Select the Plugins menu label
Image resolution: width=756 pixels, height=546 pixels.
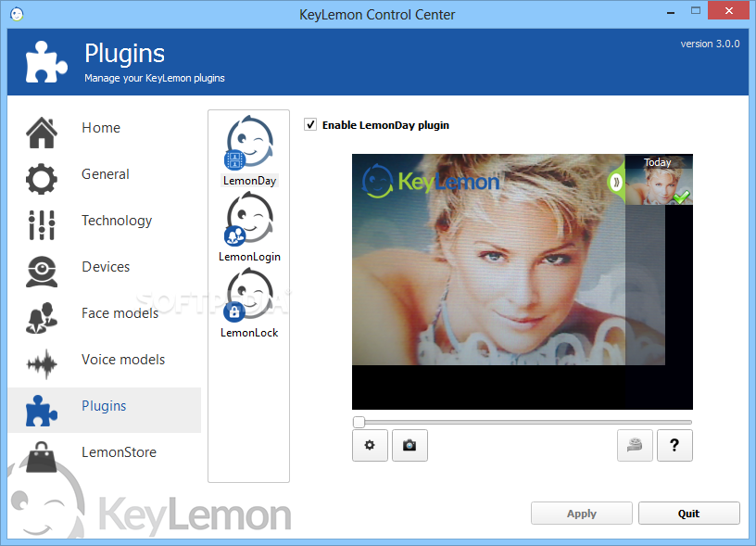104,406
